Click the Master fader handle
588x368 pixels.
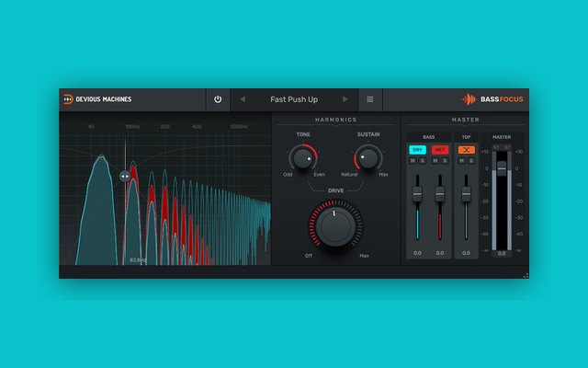(502, 168)
